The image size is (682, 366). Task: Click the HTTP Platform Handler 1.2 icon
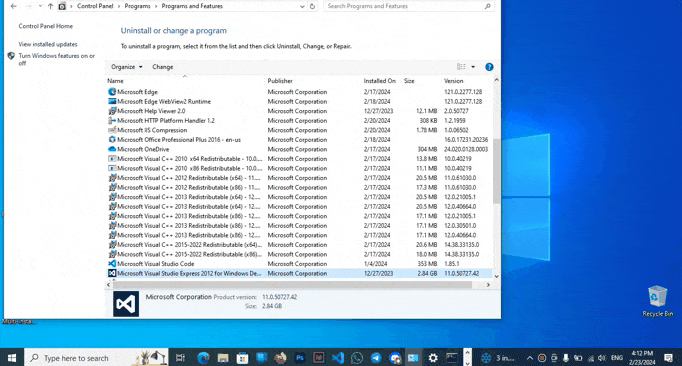pos(112,121)
